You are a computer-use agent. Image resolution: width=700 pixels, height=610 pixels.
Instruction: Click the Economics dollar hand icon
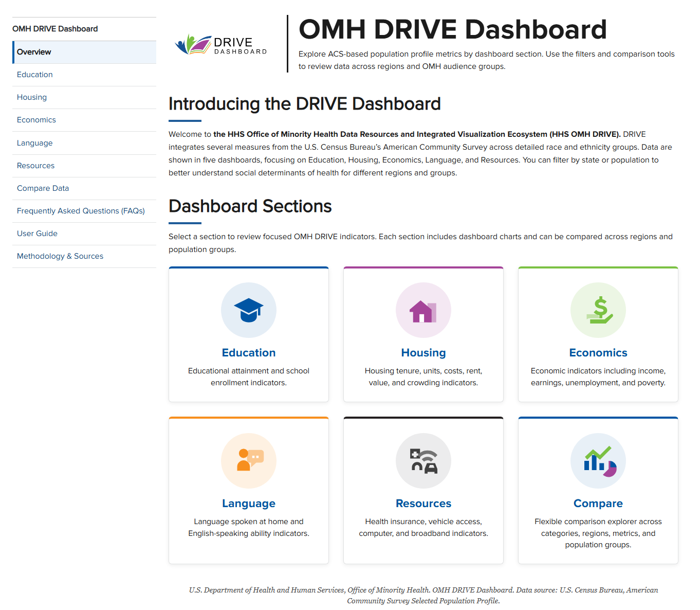(x=598, y=310)
